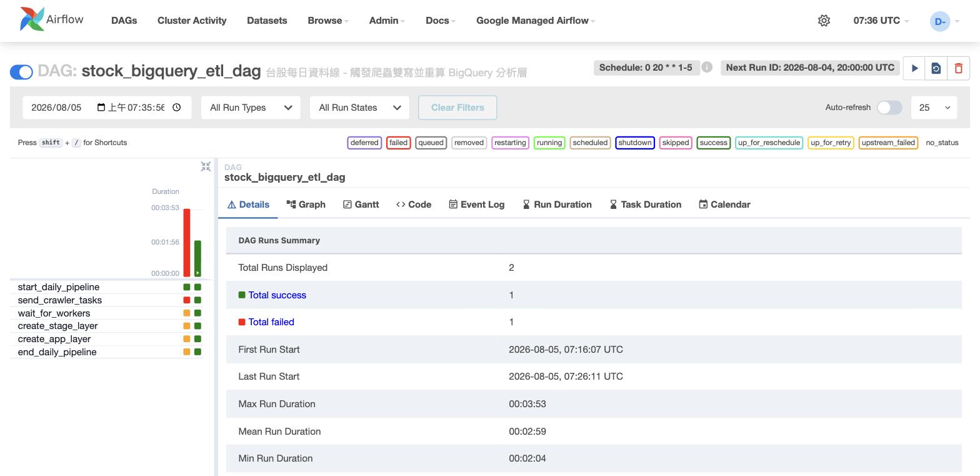980x476 pixels.
Task: Open the All Run Types dropdown
Action: pos(251,108)
